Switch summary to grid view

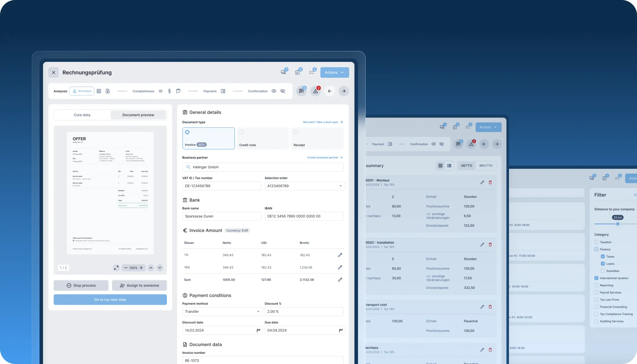pyautogui.click(x=440, y=166)
